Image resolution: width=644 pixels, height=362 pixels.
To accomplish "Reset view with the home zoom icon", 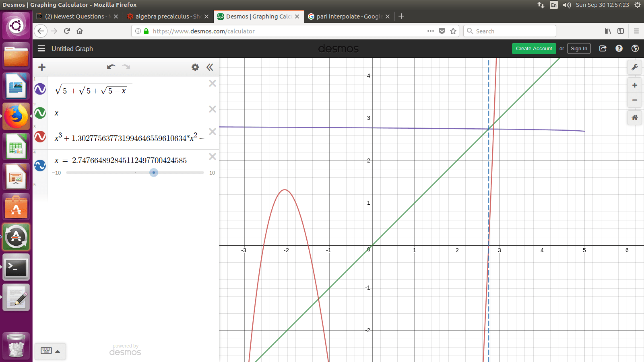I will point(634,117).
